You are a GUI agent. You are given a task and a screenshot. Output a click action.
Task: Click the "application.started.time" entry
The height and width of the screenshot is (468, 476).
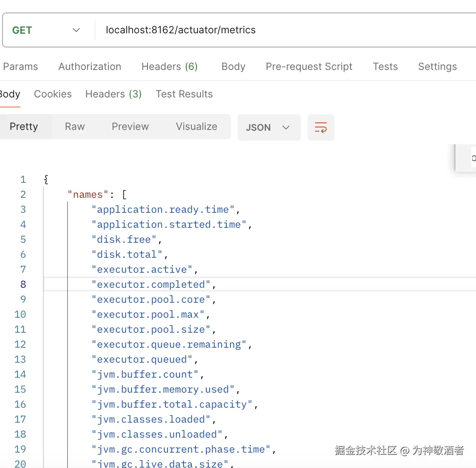tap(169, 224)
